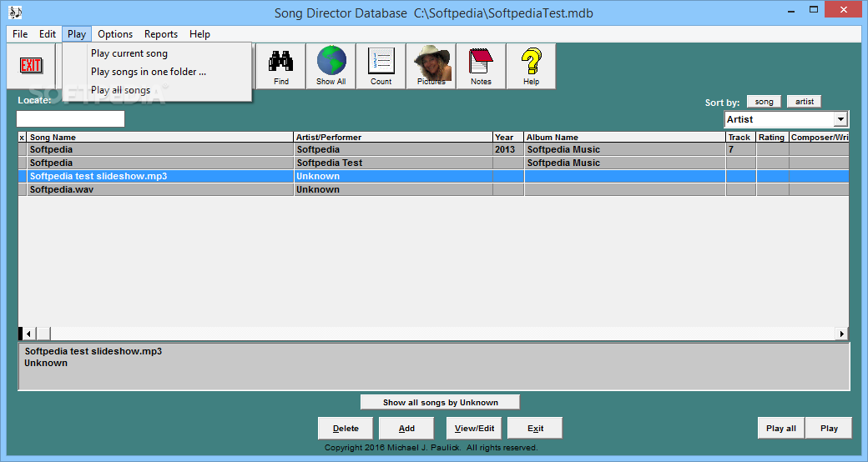Close the open Play menu
868x462 pixels.
coord(77,33)
